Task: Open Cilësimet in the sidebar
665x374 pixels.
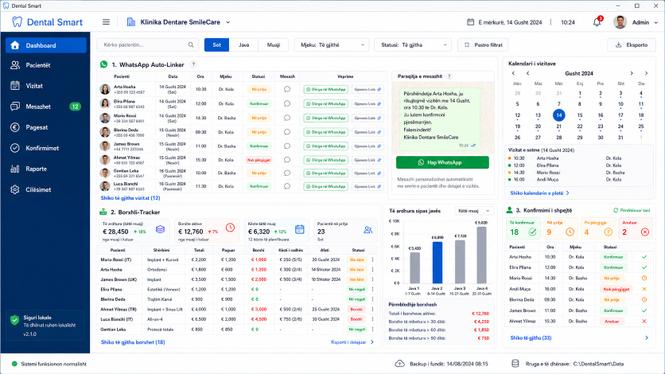Action: pyautogui.click(x=46, y=190)
